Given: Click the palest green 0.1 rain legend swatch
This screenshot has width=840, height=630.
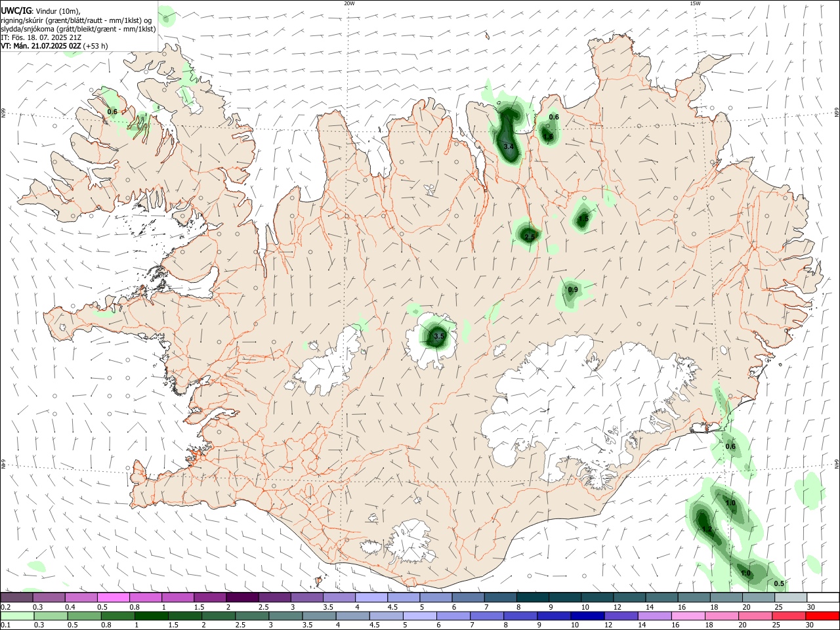Looking at the screenshot, I should 18,616.
